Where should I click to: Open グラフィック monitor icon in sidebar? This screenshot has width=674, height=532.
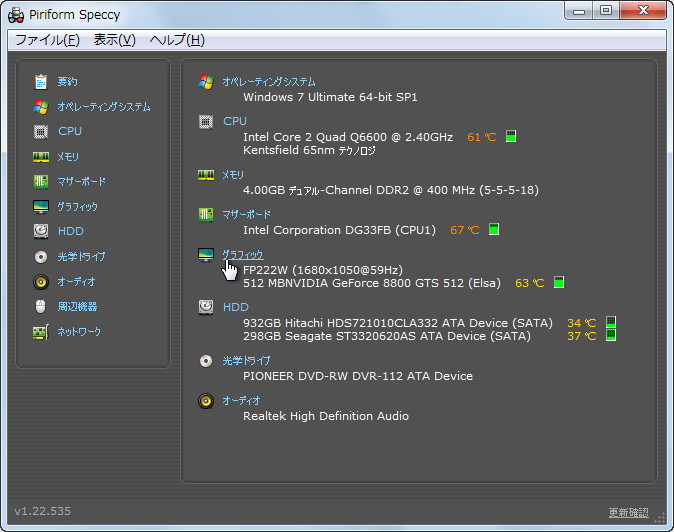pos(41,207)
